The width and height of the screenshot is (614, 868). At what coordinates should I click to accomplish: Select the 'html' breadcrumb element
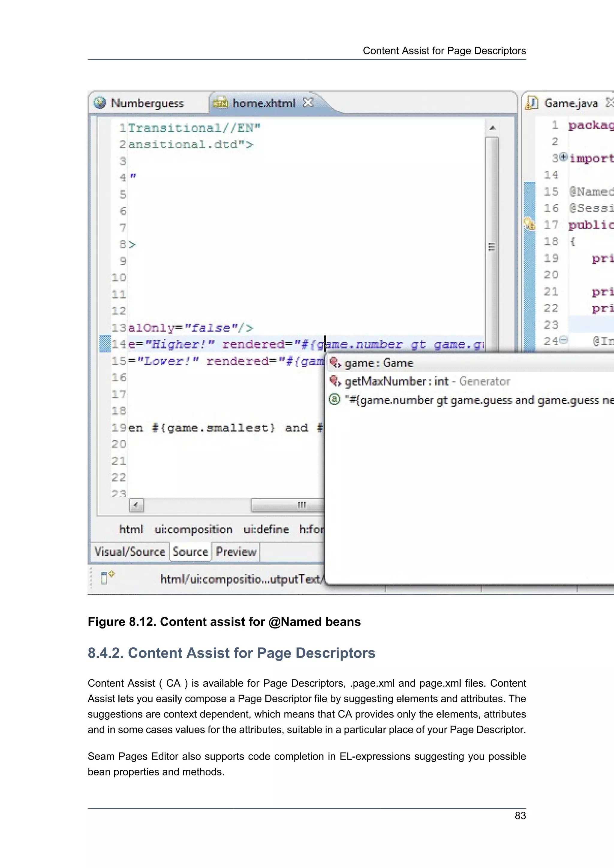pyautogui.click(x=131, y=529)
